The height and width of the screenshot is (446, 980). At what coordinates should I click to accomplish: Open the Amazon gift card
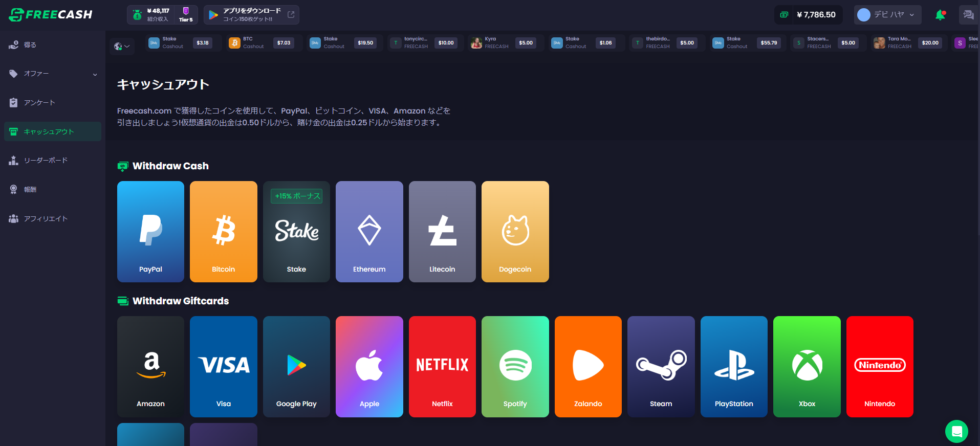(150, 367)
